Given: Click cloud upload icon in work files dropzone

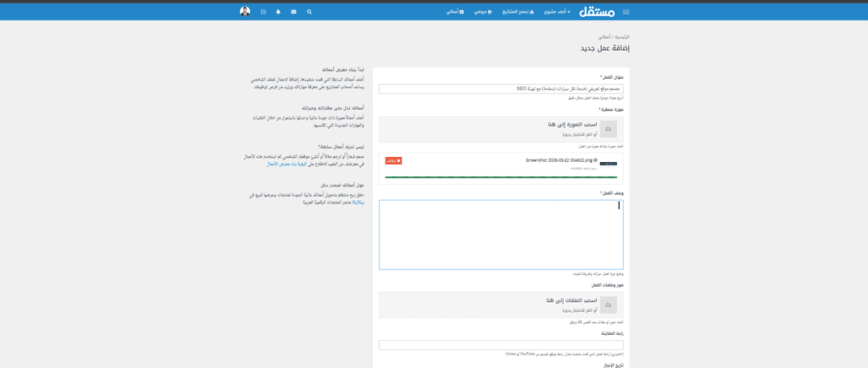Looking at the screenshot, I should 609,304.
